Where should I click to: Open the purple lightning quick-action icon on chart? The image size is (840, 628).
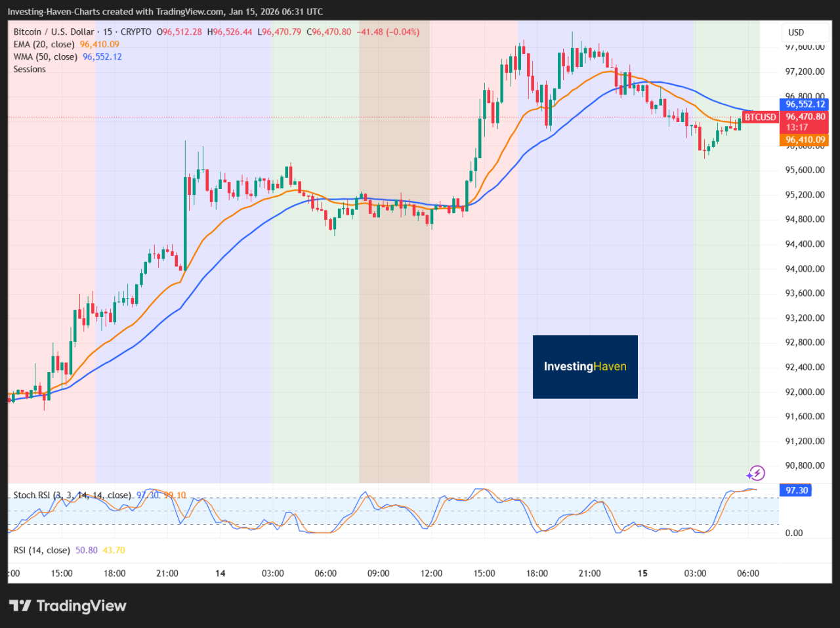(756, 472)
